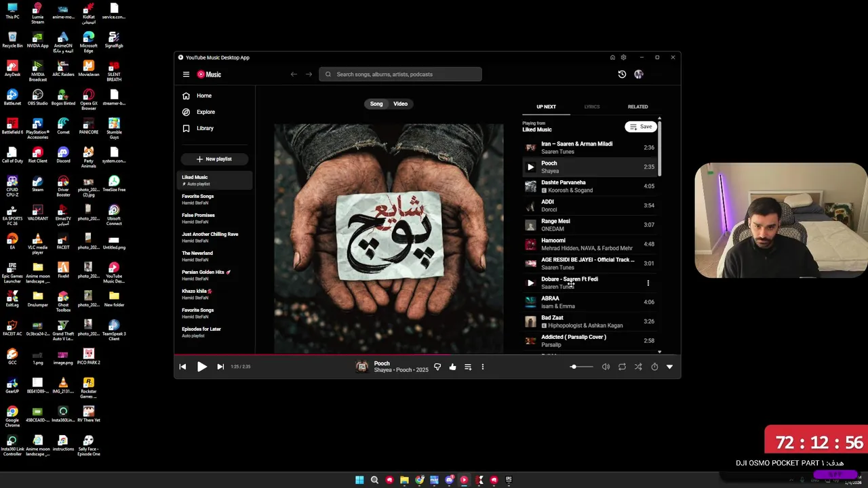Viewport: 868px width, 488px height.
Task: Open the account avatar menu
Action: click(638, 75)
